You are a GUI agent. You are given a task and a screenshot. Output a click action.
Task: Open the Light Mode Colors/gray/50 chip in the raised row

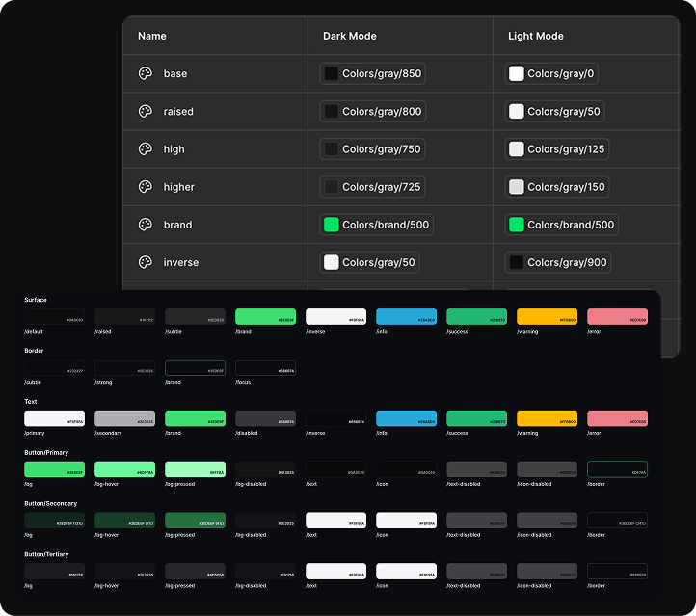pyautogui.click(x=554, y=112)
